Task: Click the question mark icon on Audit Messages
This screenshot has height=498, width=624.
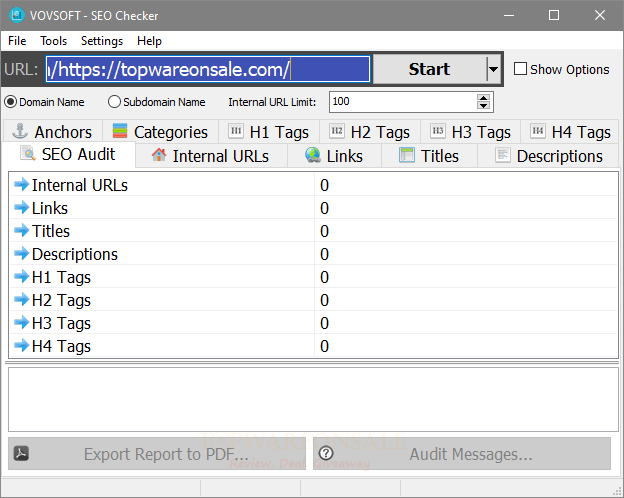Action: (x=326, y=453)
